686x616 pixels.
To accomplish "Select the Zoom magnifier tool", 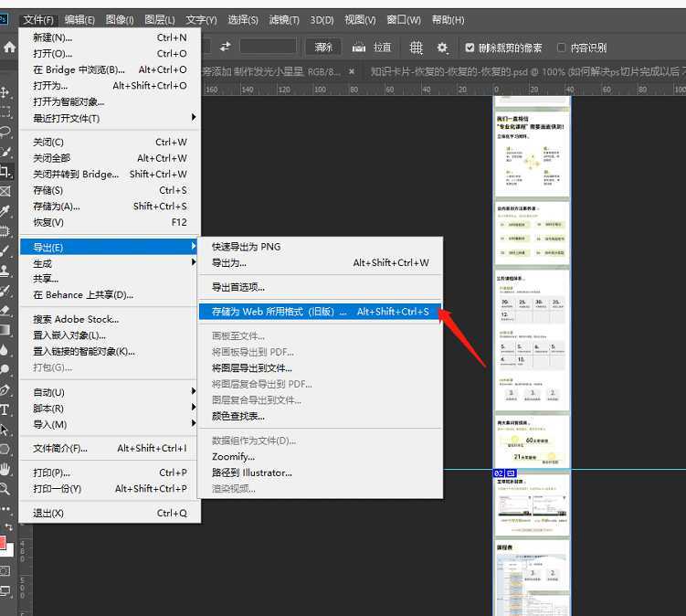I will click(x=5, y=488).
